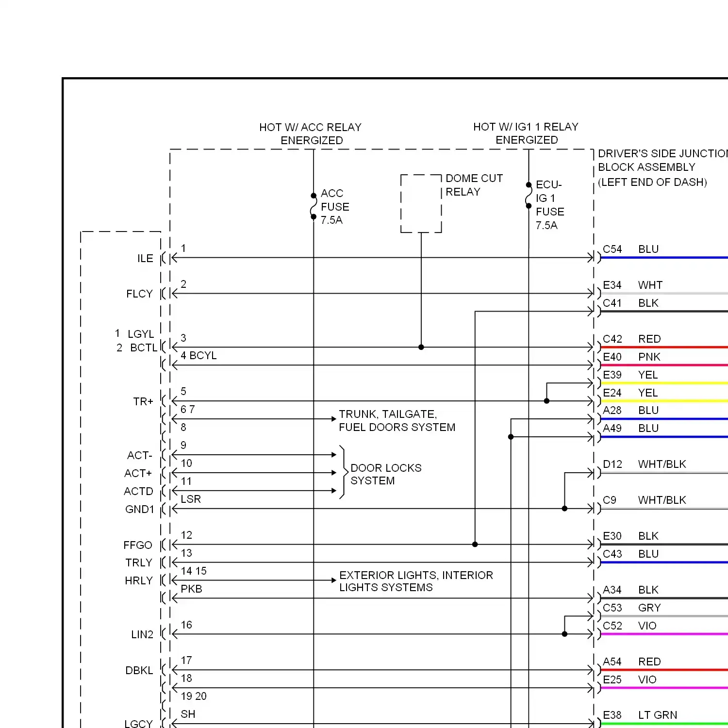Viewport: 728px width, 728px height.
Task: Click connector pin C41 BLK
Action: [x=631, y=303]
